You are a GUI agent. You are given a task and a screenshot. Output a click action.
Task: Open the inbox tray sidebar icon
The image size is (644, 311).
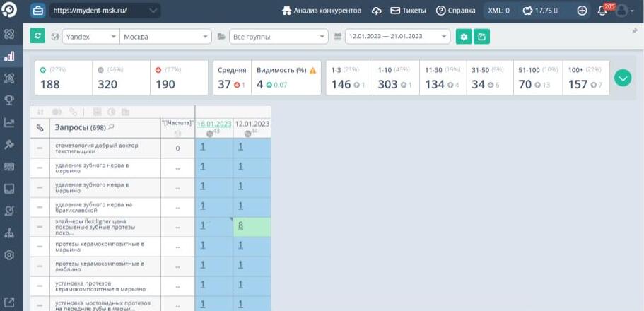pos(9,189)
